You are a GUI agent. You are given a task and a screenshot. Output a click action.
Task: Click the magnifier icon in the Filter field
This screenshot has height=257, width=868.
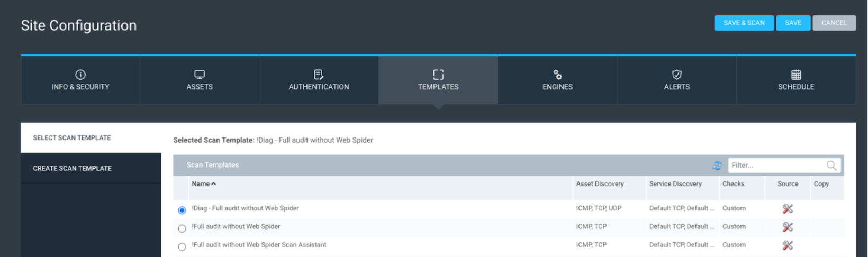click(x=831, y=166)
